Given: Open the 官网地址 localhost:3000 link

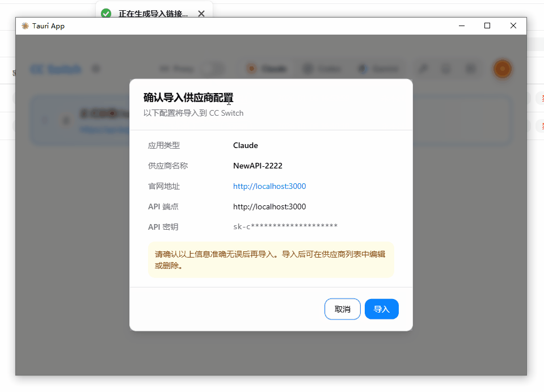Looking at the screenshot, I should click(x=269, y=186).
